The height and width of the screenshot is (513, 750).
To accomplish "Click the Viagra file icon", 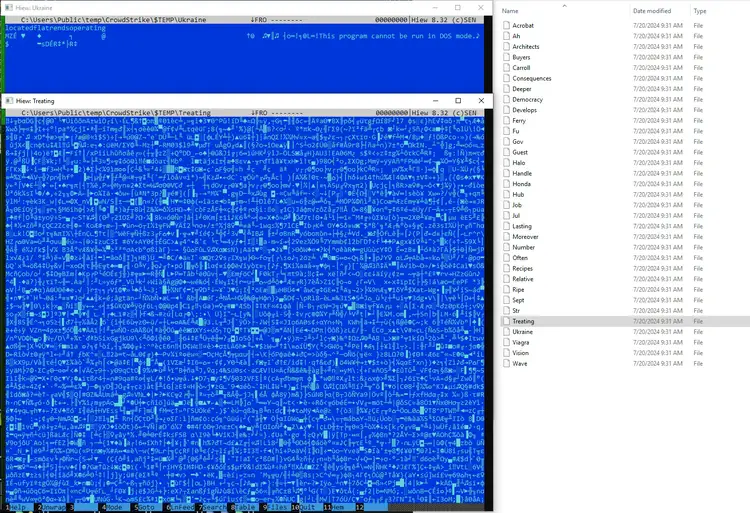I will (x=506, y=342).
